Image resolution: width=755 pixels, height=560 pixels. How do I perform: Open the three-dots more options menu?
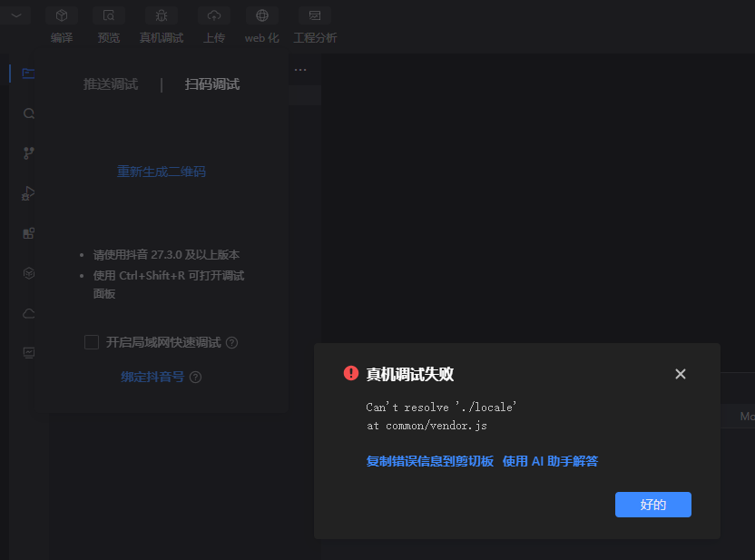pyautogui.click(x=300, y=70)
